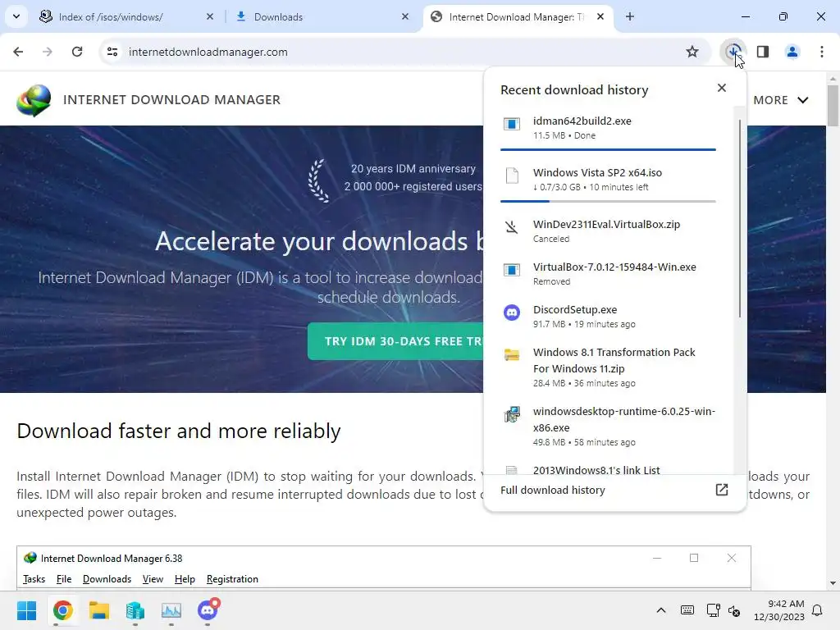Viewport: 840px width, 630px height.
Task: Open the Chrome side panel icon
Action: click(x=763, y=52)
